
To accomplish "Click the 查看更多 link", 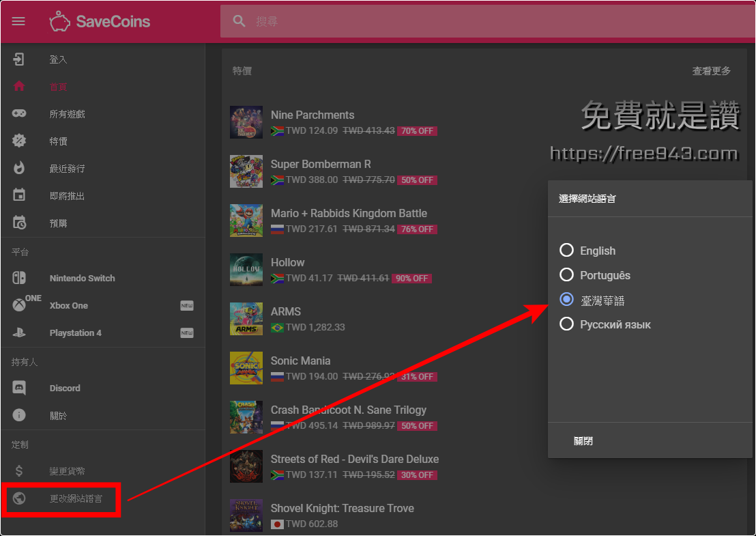I will (x=711, y=71).
